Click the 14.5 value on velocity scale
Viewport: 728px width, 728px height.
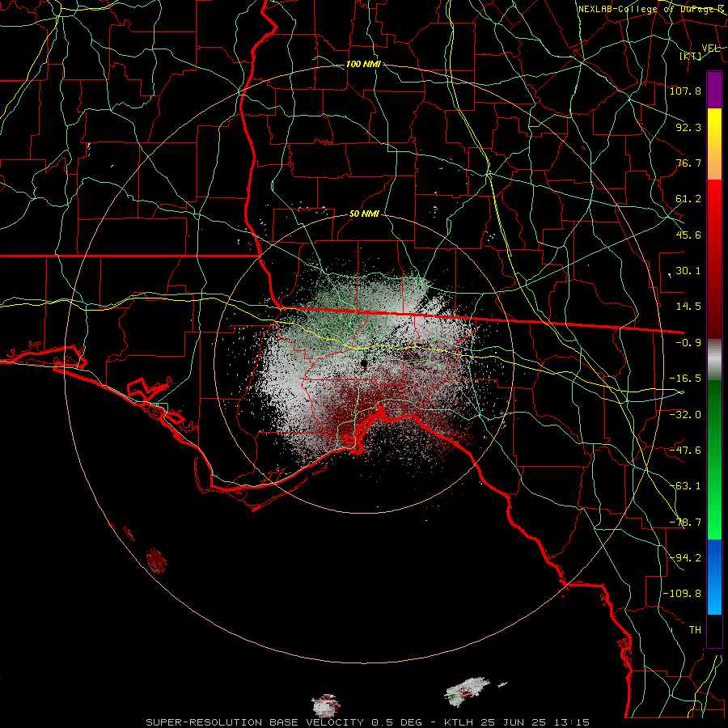click(688, 307)
